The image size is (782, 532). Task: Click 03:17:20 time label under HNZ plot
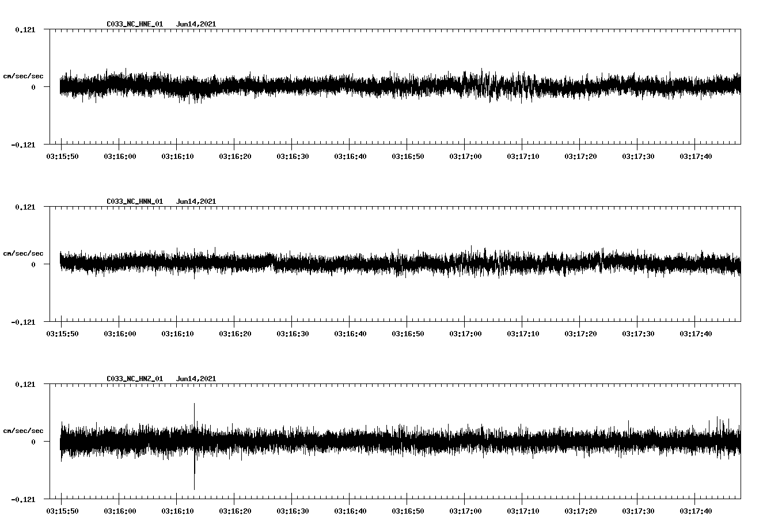tap(580, 511)
